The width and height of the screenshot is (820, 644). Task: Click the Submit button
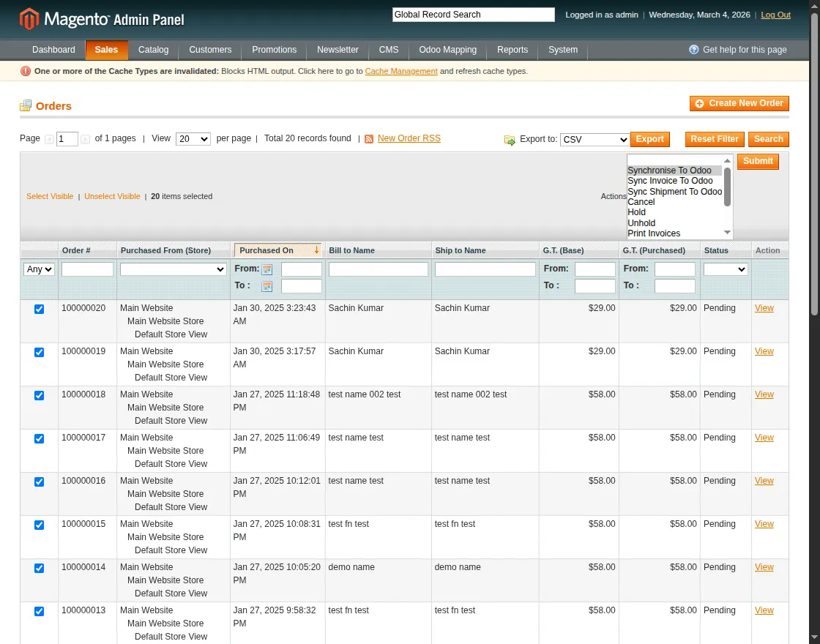point(758,161)
